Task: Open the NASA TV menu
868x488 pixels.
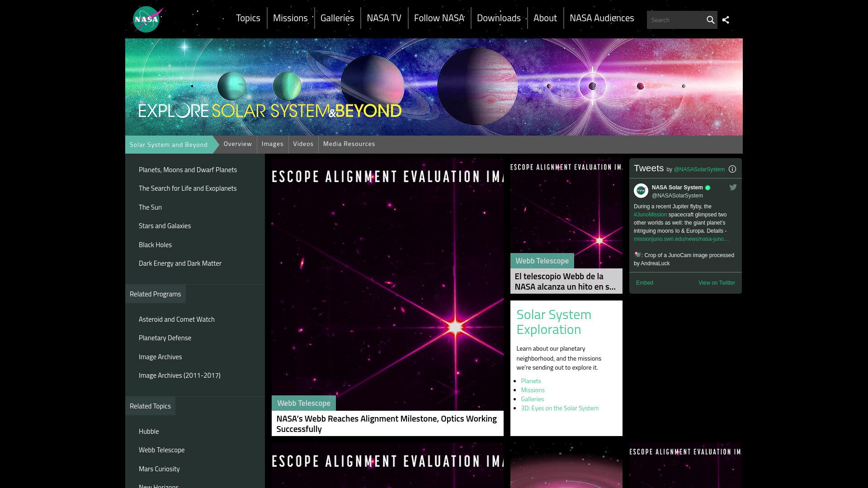Action: click(x=384, y=18)
